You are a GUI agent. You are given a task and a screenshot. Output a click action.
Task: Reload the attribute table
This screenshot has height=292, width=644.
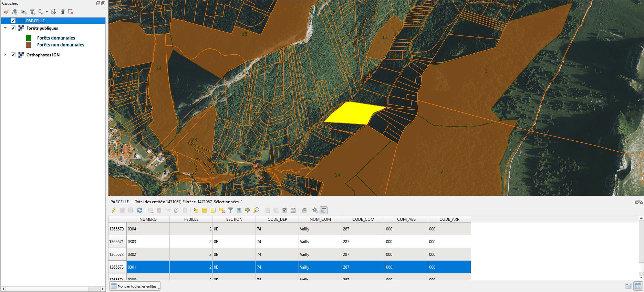click(x=139, y=210)
